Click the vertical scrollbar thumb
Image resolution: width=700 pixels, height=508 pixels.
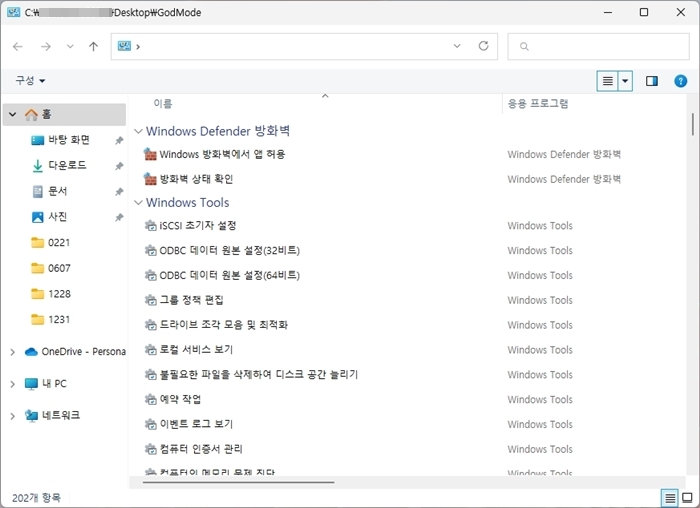692,124
